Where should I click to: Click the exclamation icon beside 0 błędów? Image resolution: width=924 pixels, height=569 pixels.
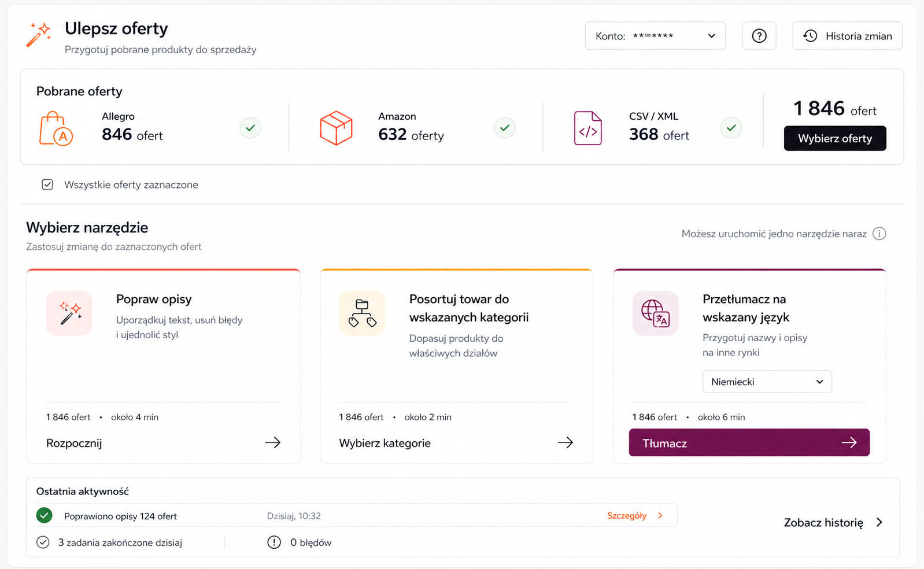[274, 542]
